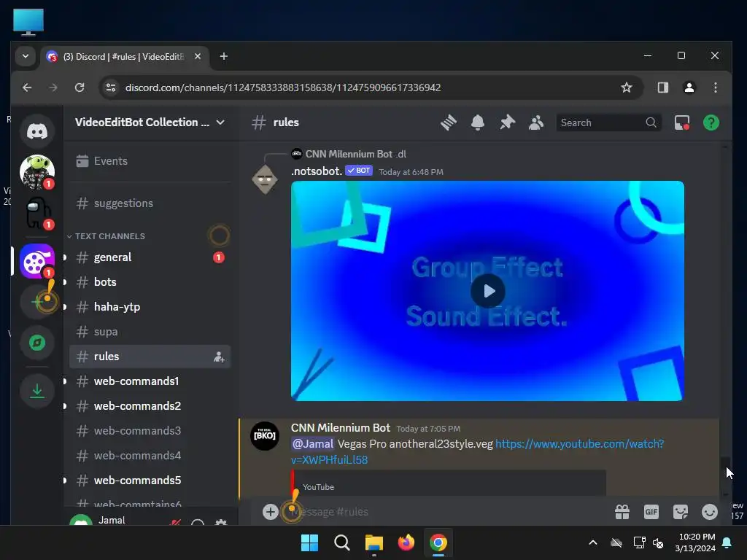Open the [BKO] bot avatar profile
The image size is (747, 560).
(x=265, y=436)
